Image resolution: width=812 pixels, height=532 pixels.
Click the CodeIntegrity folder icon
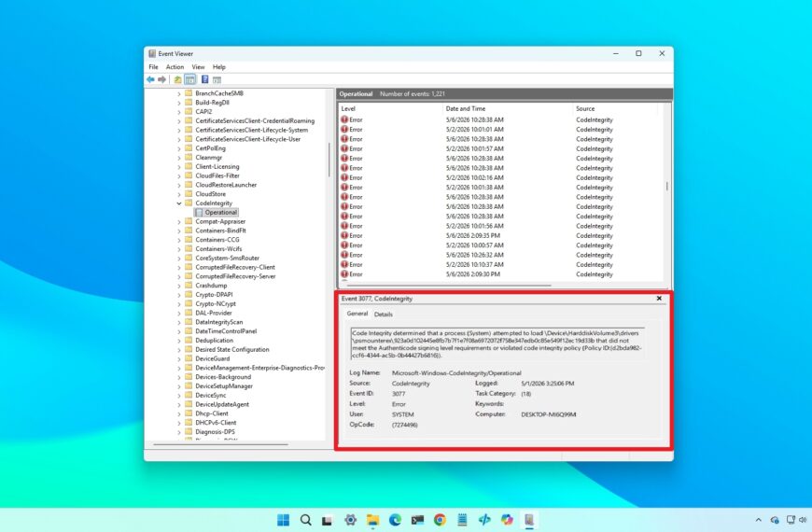coord(189,203)
